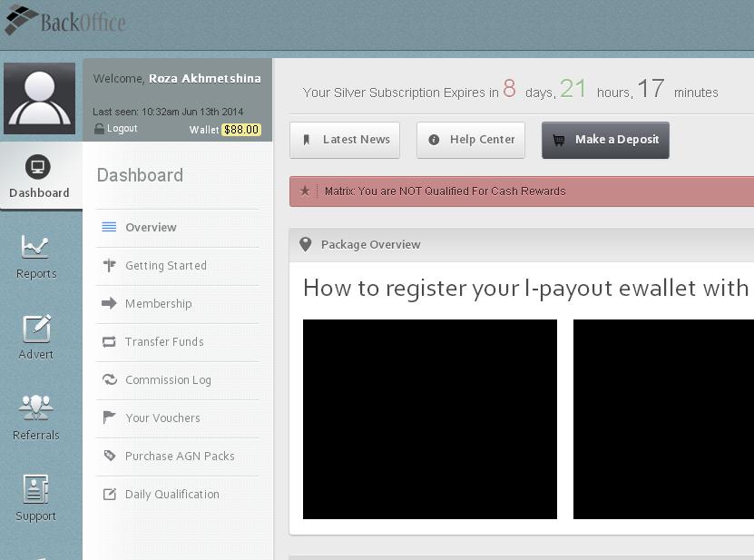Image resolution: width=754 pixels, height=560 pixels.
Task: Click the I-payout ewallet heading
Action: click(x=526, y=289)
